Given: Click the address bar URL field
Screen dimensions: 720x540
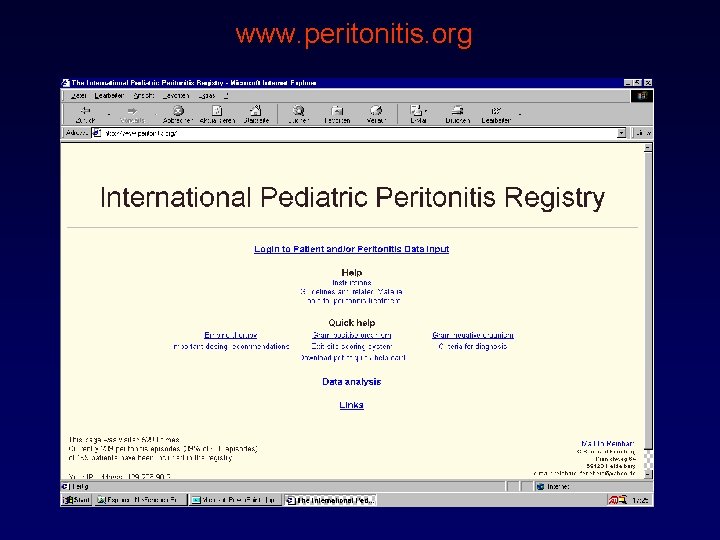Looking at the screenshot, I should 358,133.
